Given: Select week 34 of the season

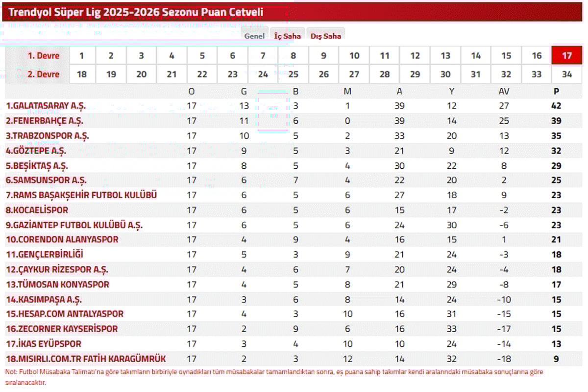Looking at the screenshot, I should click(567, 75).
